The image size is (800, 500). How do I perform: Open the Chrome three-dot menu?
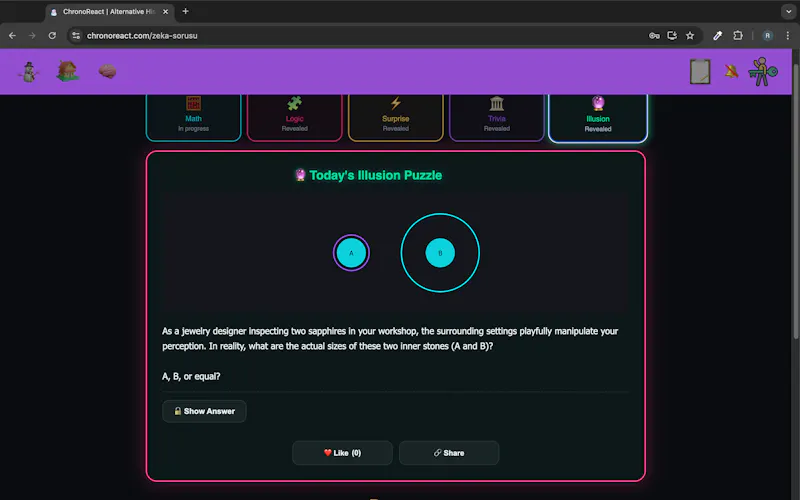click(x=787, y=36)
